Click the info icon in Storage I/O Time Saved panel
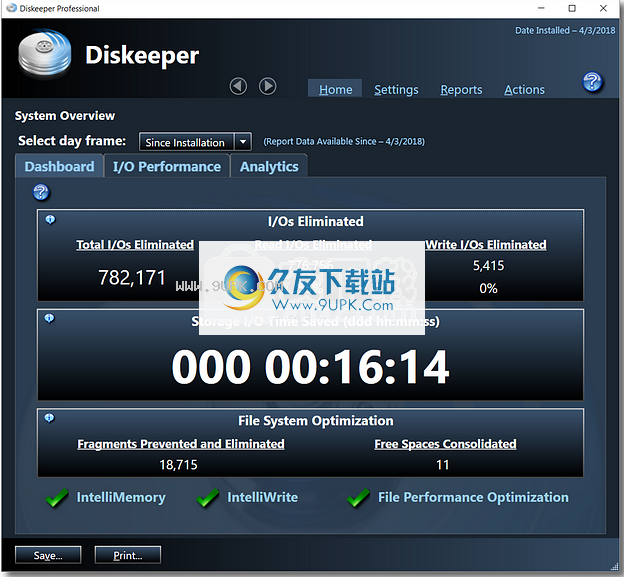Image resolution: width=624 pixels, height=577 pixels. coord(49,318)
